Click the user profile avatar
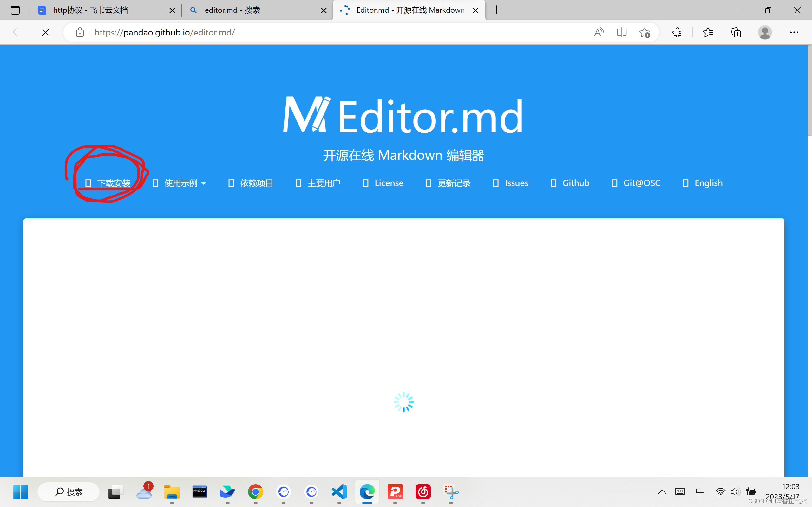The image size is (812, 507). point(765,32)
